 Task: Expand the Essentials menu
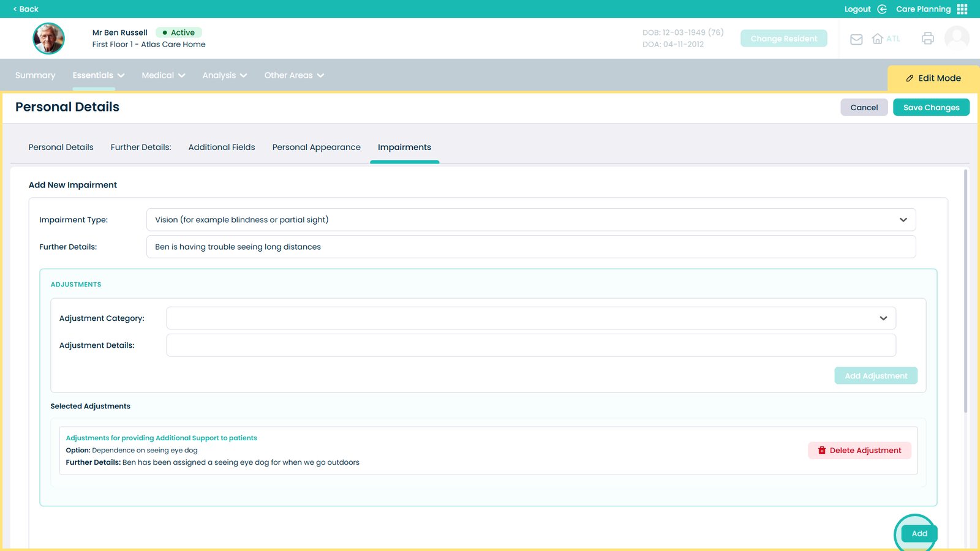coord(98,75)
